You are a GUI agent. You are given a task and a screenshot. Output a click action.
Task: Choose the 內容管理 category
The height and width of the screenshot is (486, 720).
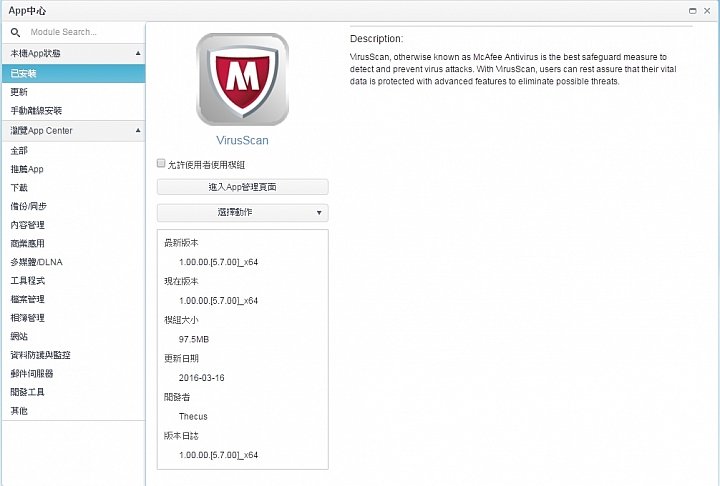click(x=73, y=225)
